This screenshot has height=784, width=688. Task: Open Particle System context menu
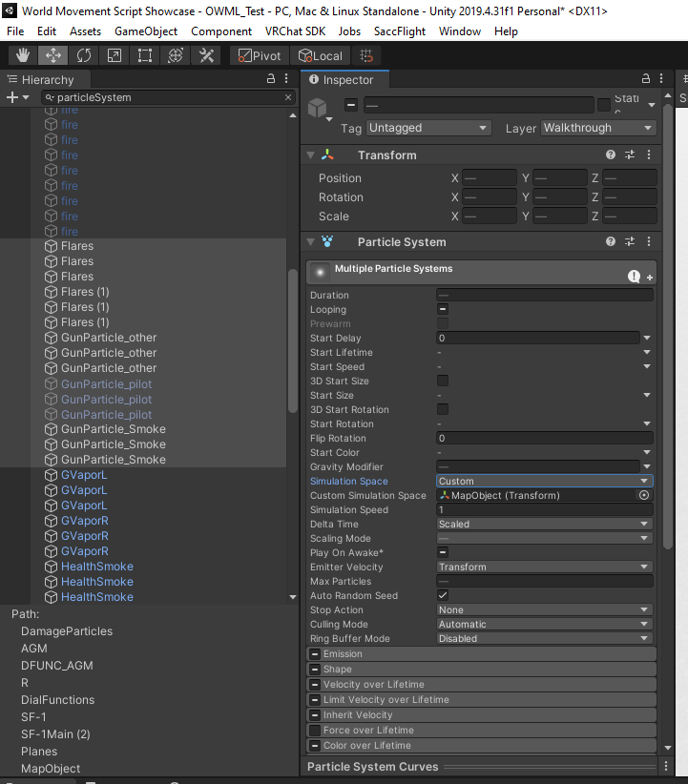pos(649,241)
